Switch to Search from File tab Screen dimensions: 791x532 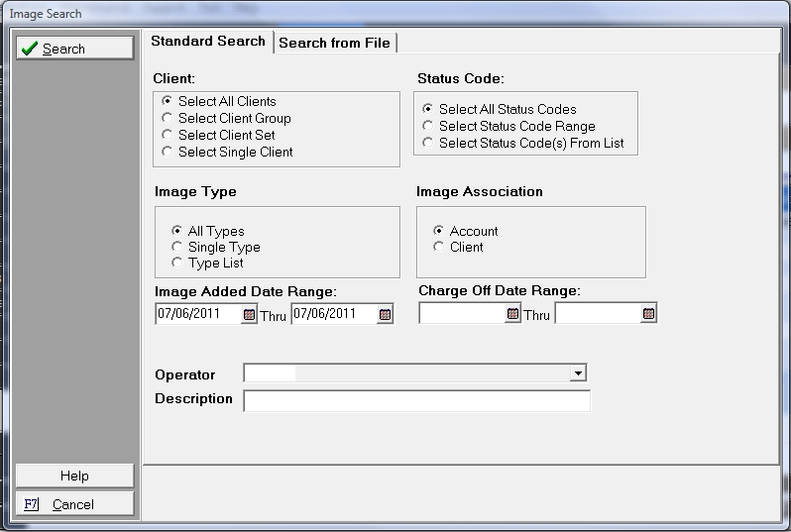tap(335, 43)
